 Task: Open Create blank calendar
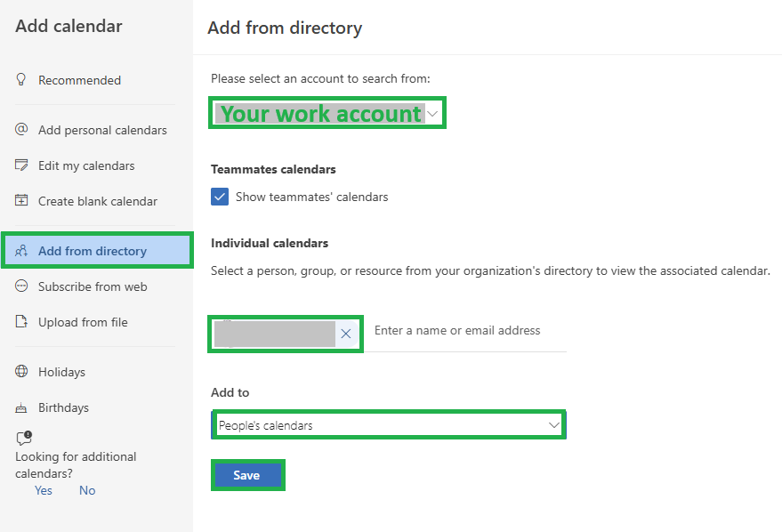(x=97, y=200)
